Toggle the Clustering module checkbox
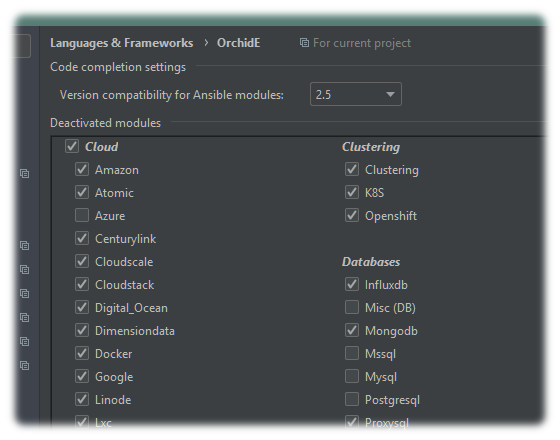Screen dimensions: 560x440 coord(352,169)
